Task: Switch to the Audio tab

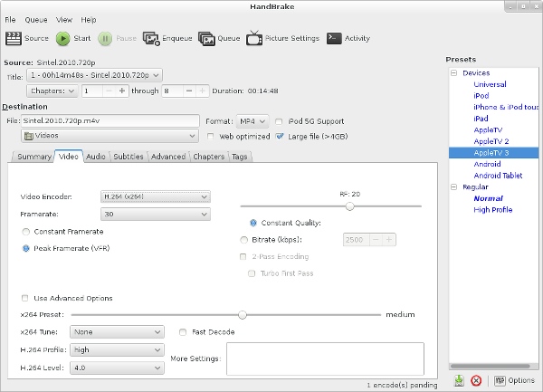Action: [x=96, y=157]
